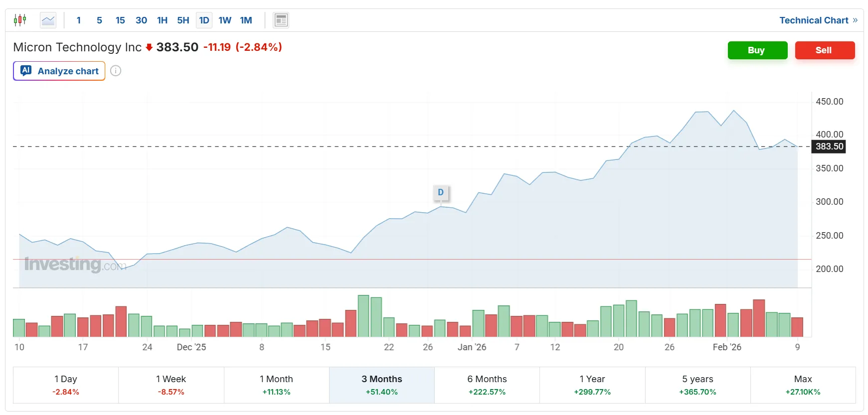The width and height of the screenshot is (868, 415).
Task: Open the Technical Chart link
Action: tap(818, 20)
